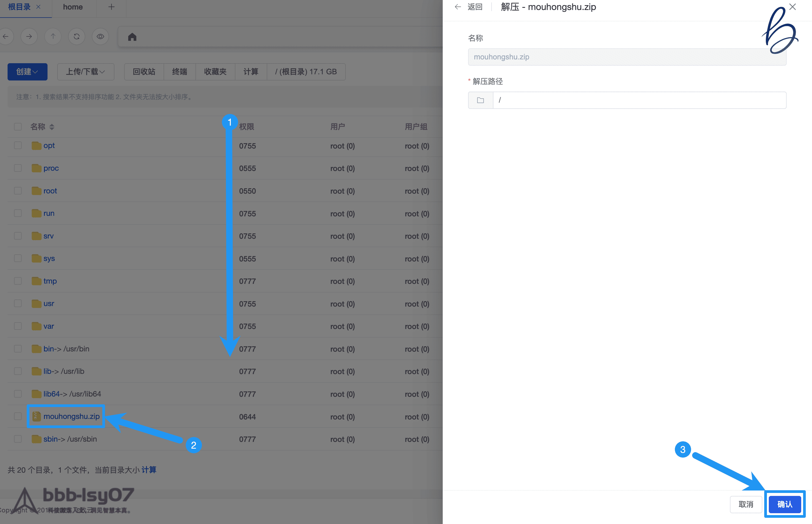Image resolution: width=812 pixels, height=524 pixels.
Task: Select all files via header checkbox
Action: (x=18, y=127)
